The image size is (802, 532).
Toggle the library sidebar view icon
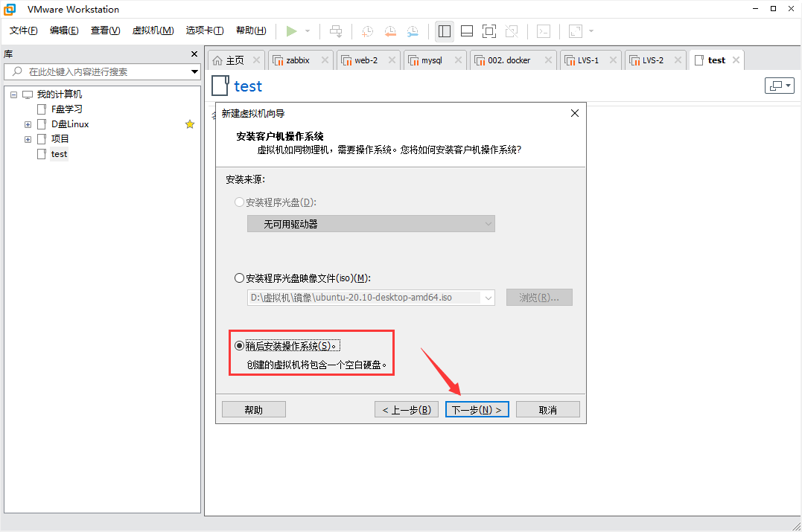[445, 31]
